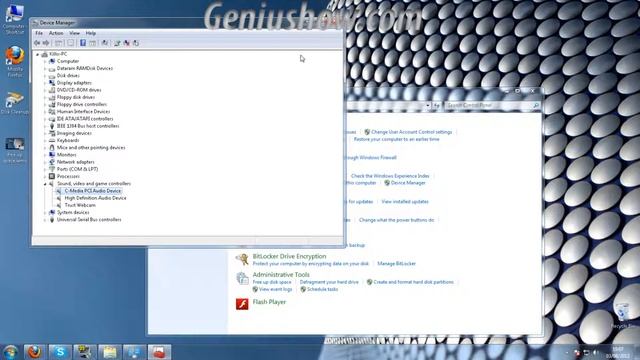Click the View event logs link
640x360 pixels.
pos(276,289)
